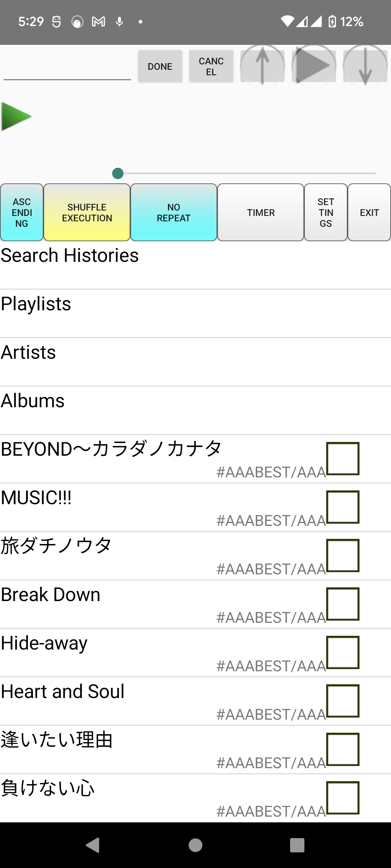Viewport: 391px width, 868px height.
Task: Toggle the SHUFFLE EXECUTION button
Action: pyautogui.click(x=87, y=212)
